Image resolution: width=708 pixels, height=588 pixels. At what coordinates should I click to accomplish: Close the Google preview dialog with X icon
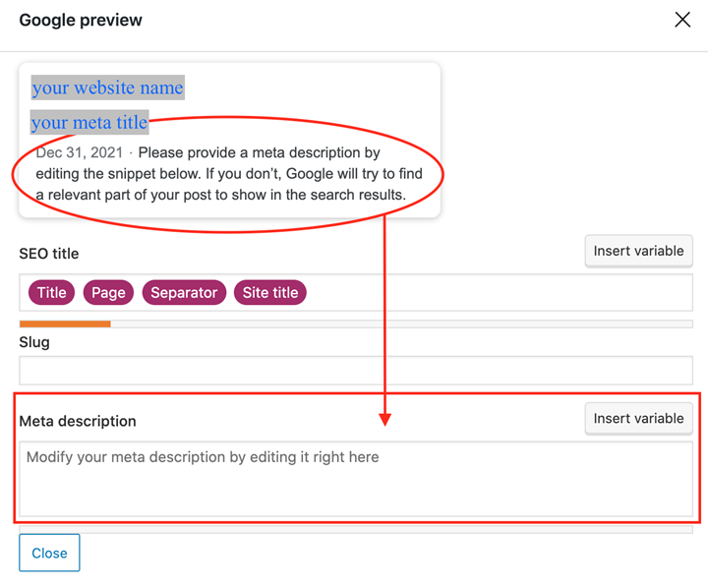coord(682,20)
